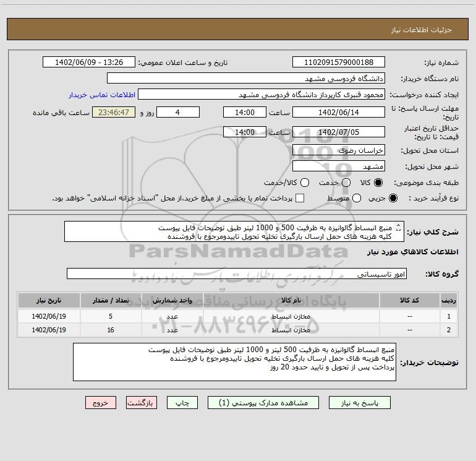
Task: Select the جزیی purchase type radio
Action: pyautogui.click(x=393, y=198)
